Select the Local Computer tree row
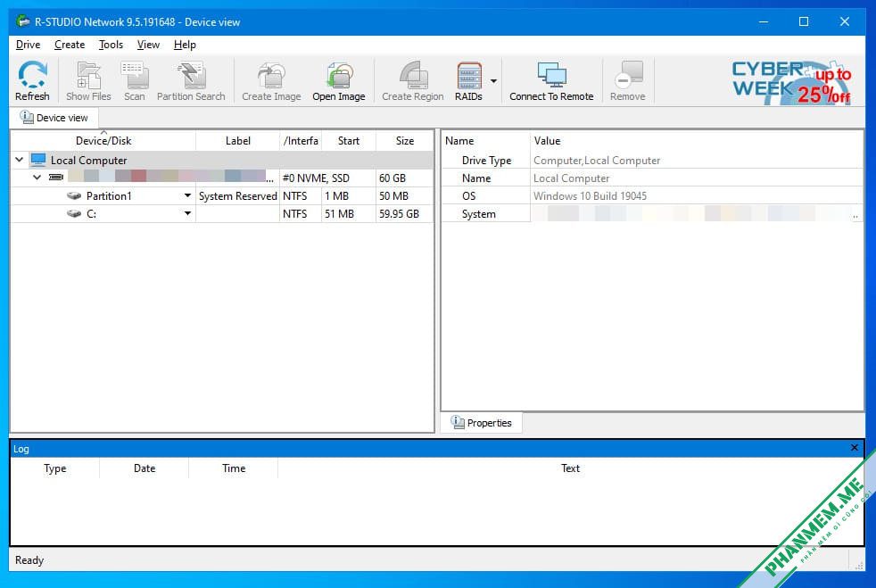Image resolution: width=876 pixels, height=588 pixels. [222, 160]
